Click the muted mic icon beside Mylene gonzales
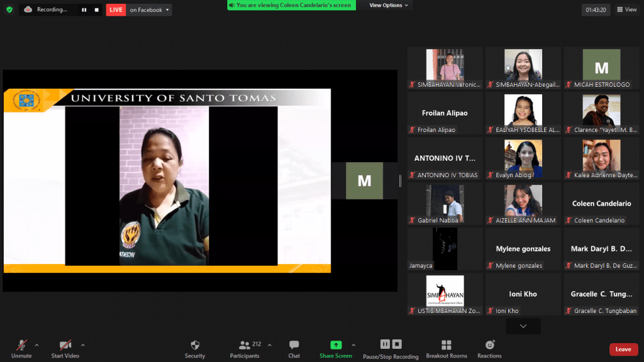Viewport: 644px width, 362px height. (x=491, y=266)
